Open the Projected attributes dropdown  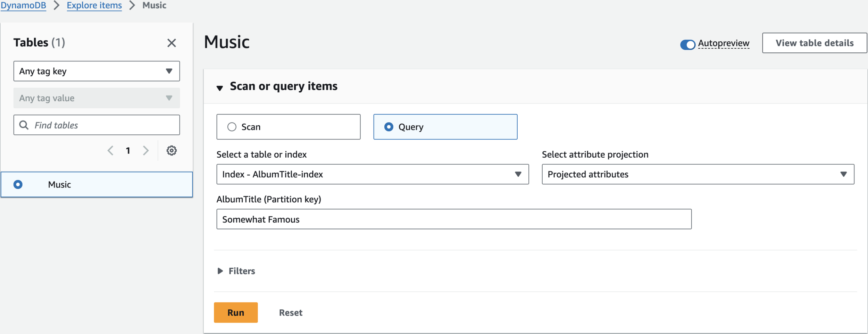click(698, 174)
